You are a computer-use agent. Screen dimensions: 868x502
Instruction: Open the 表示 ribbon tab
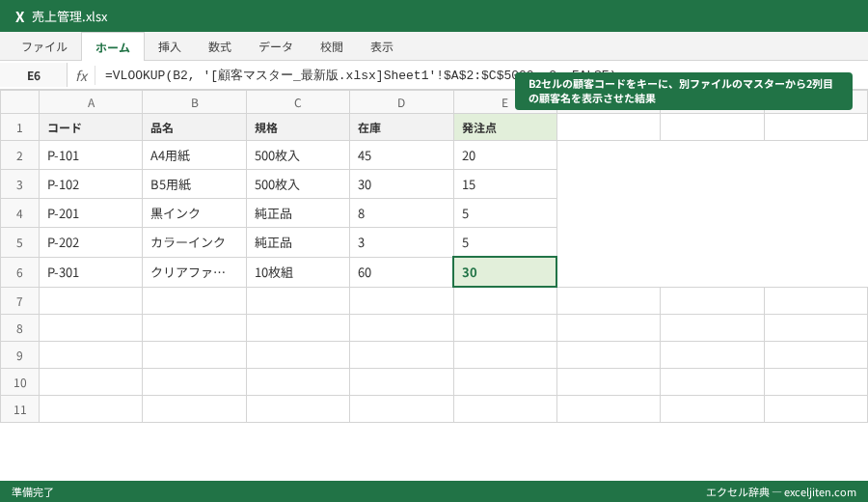(x=382, y=47)
